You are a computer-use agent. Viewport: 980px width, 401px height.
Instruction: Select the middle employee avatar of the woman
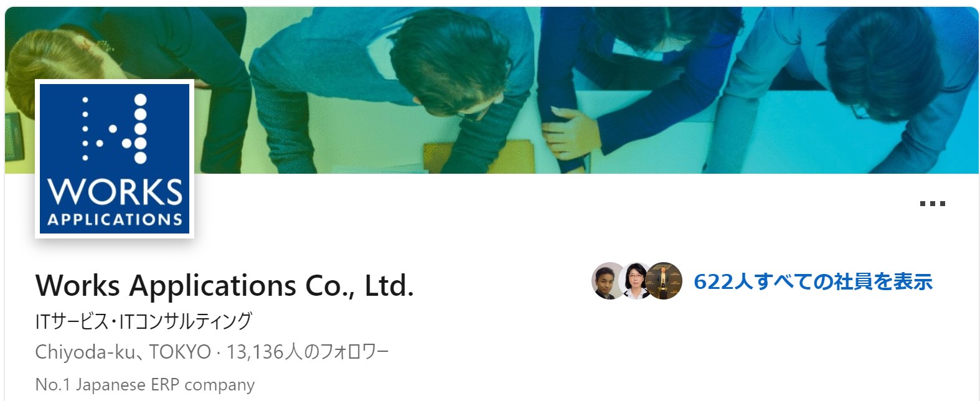636,281
